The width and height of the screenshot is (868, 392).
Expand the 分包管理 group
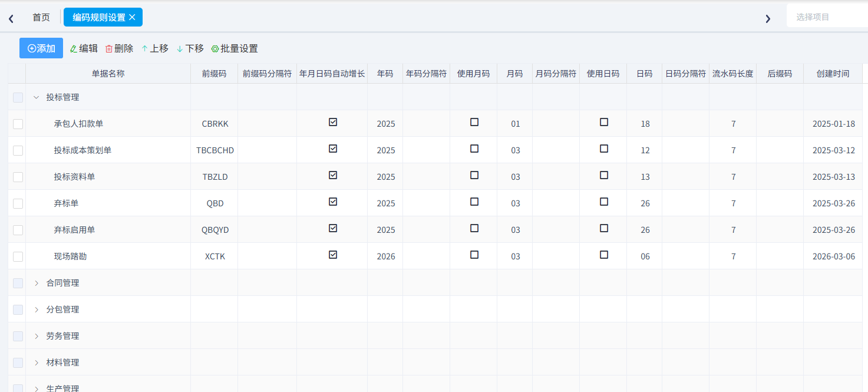pyautogui.click(x=36, y=309)
